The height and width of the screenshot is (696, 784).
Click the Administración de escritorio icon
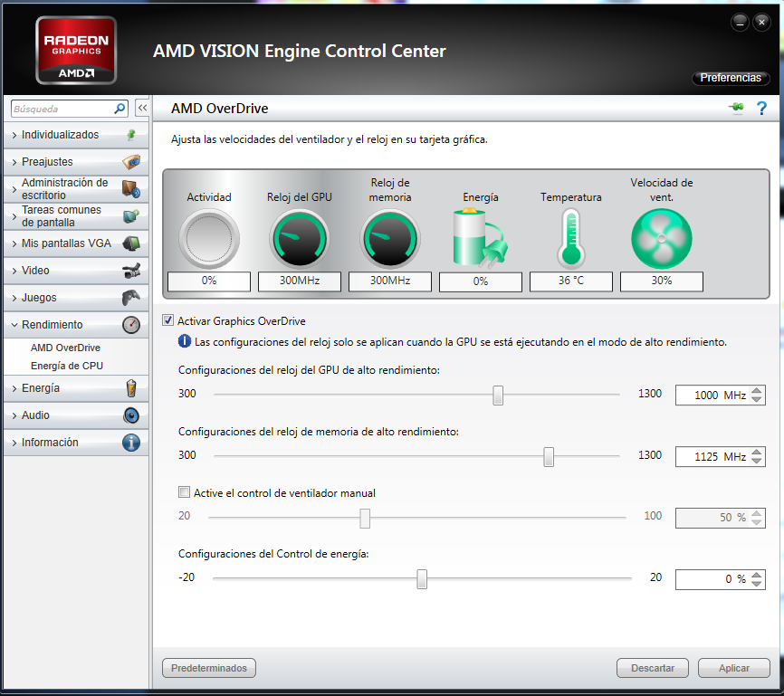tap(131, 189)
